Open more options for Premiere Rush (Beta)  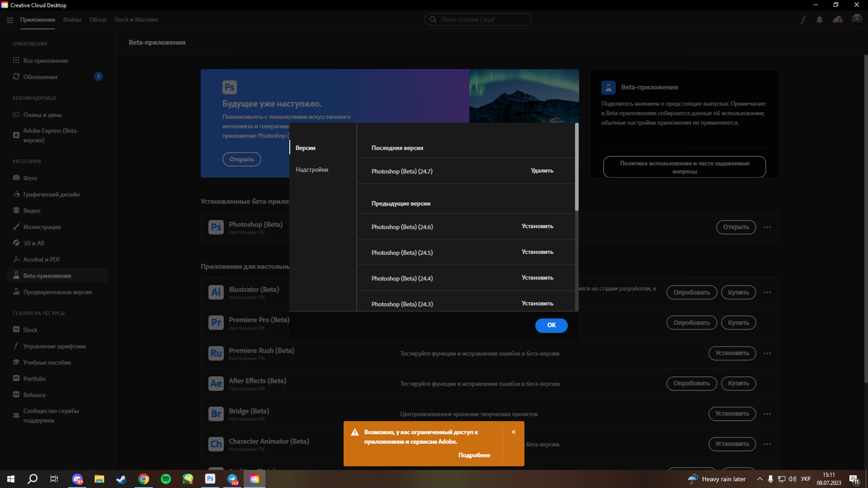tap(767, 353)
